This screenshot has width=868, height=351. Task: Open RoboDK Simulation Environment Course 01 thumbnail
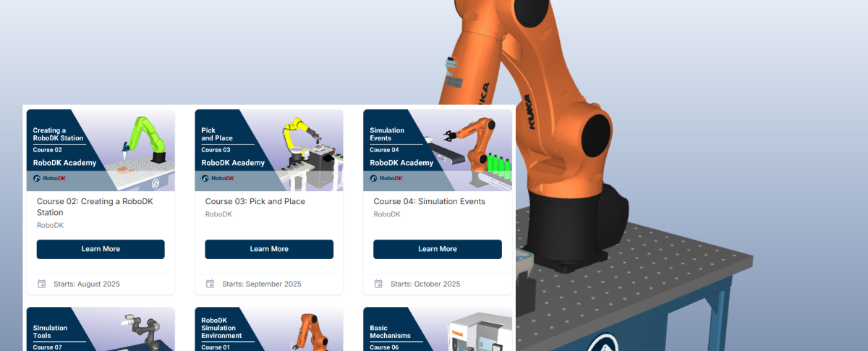pos(269,329)
